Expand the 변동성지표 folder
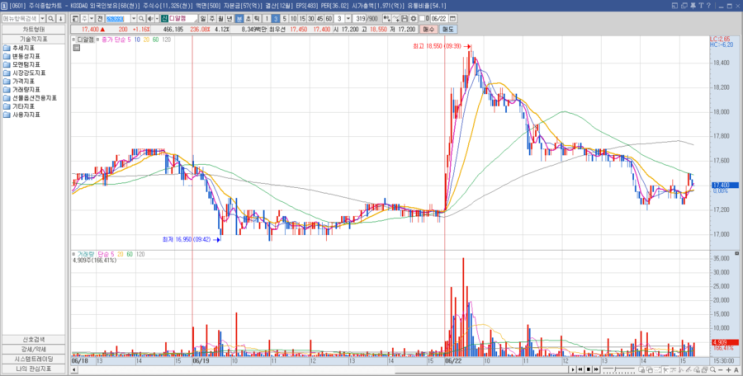 tap(27, 56)
